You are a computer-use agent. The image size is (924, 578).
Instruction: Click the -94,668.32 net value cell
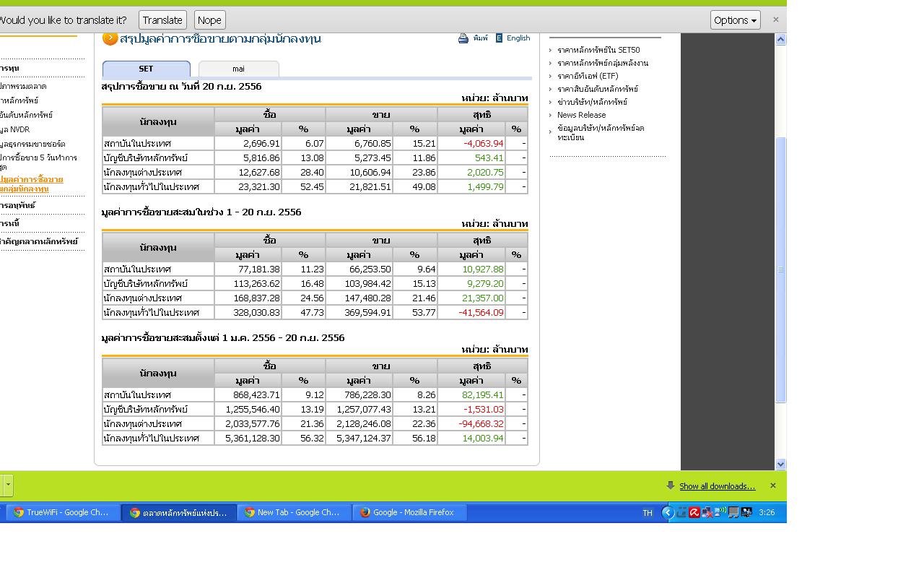click(471, 424)
